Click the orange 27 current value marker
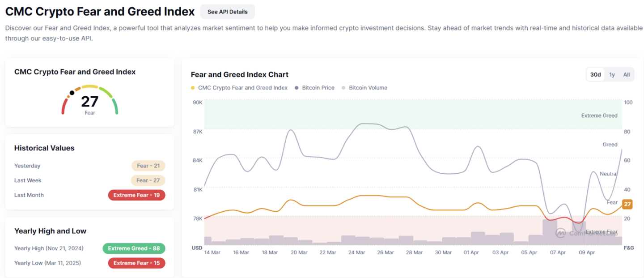The height and width of the screenshot is (278, 644). [627, 204]
